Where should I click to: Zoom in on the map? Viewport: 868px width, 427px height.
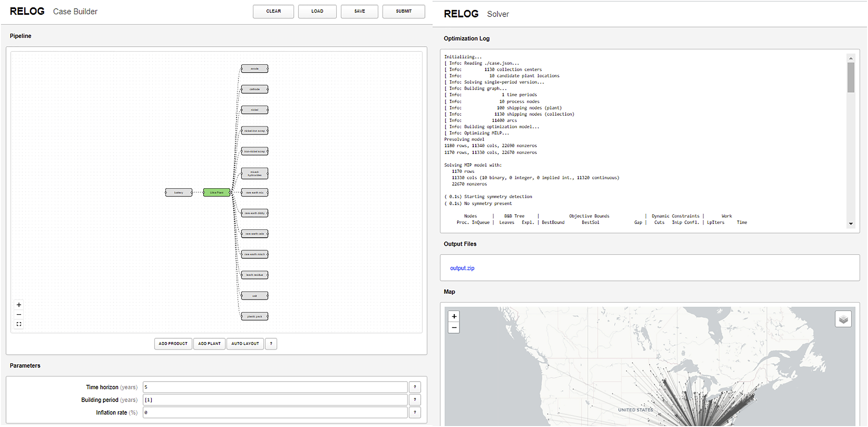pyautogui.click(x=454, y=316)
